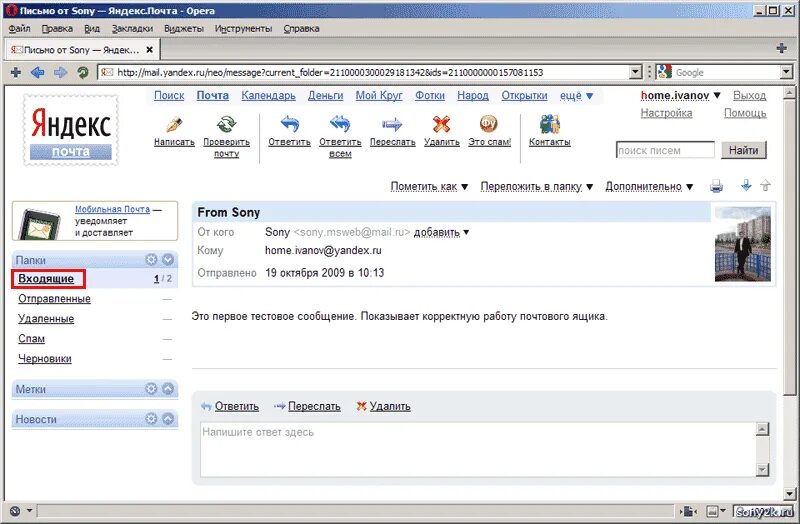This screenshot has height=524, width=800.
Task: Open the Мобильная Почта link
Action: (x=112, y=209)
